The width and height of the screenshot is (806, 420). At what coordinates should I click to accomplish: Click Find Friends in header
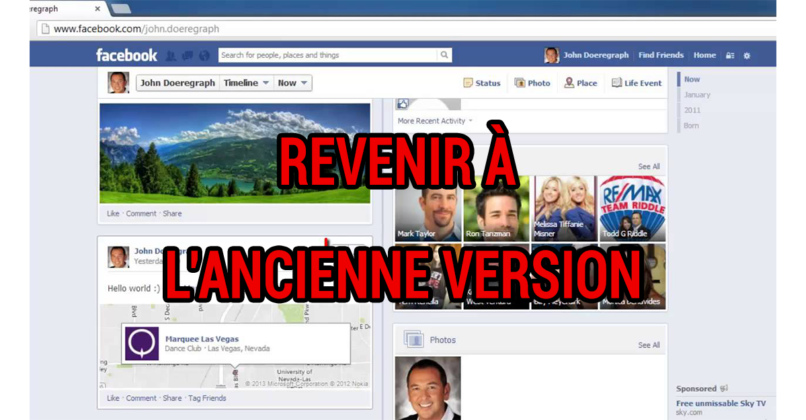(661, 55)
